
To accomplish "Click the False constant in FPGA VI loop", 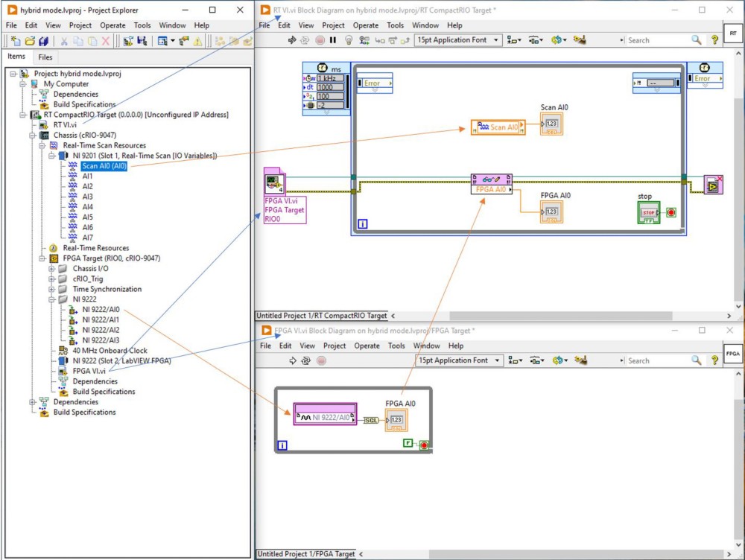I will pos(408,443).
